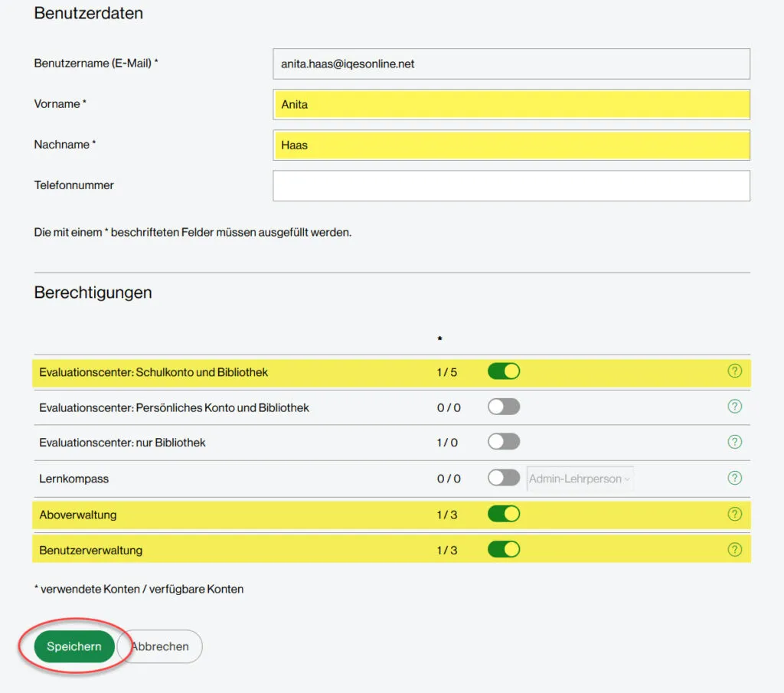Open help for Aboverwaltung permission
784x693 pixels.
(x=735, y=513)
